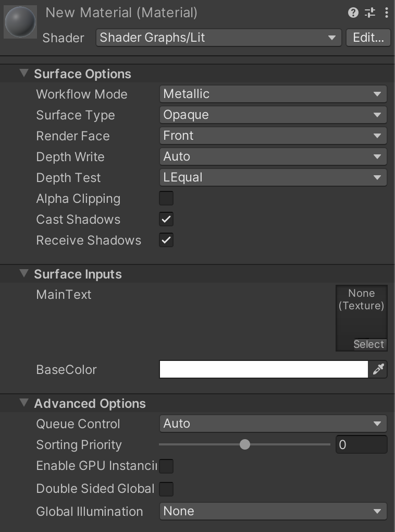The image size is (395, 532).
Task: Enable Alpha Clipping
Action: [166, 198]
